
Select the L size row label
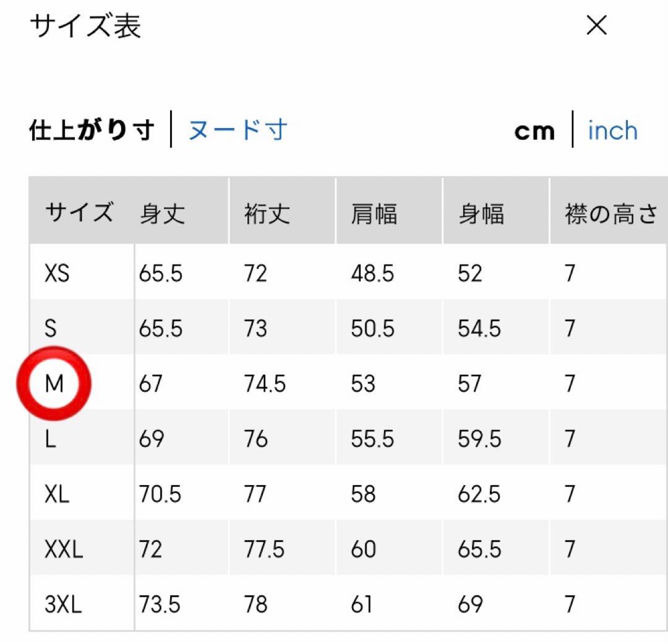51,439
